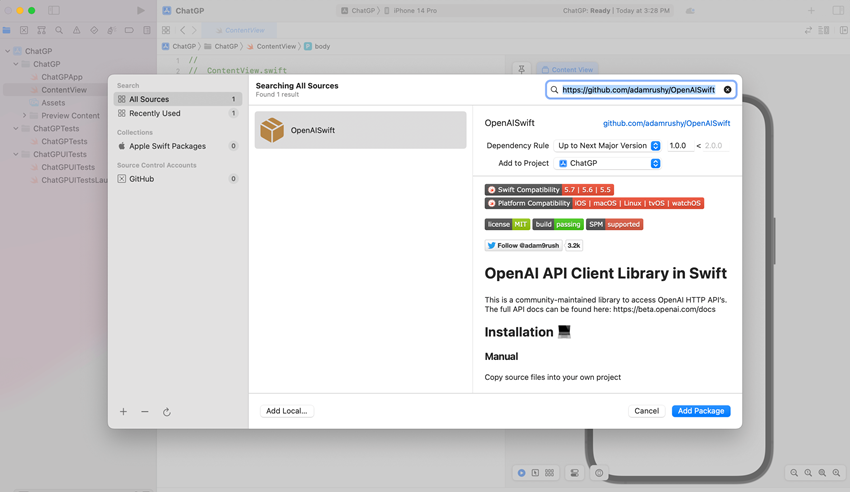Open preview variants grid icon
The height and width of the screenshot is (492, 850).
pos(550,473)
